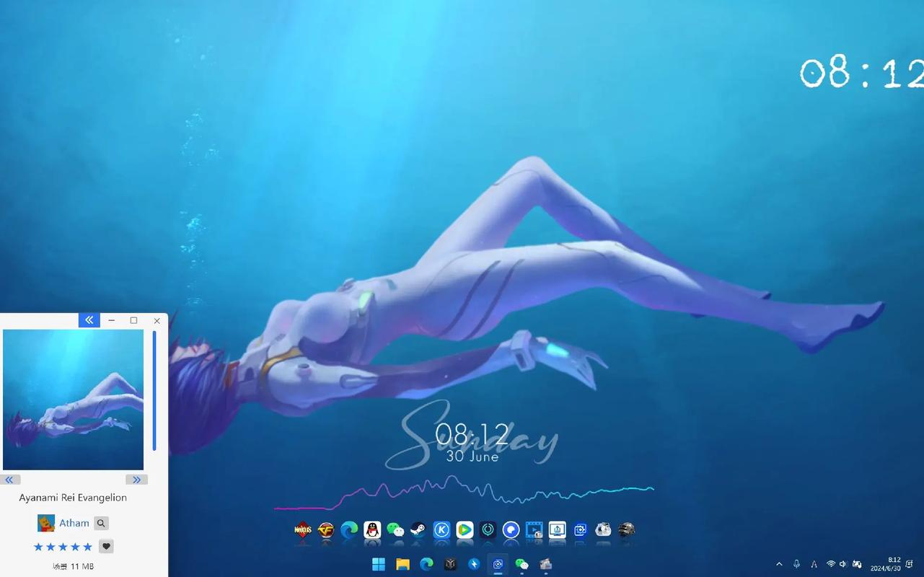This screenshot has width=924, height=577.
Task: Collapse the wallpaper panel with the blue double-chevron
Action: click(x=89, y=320)
